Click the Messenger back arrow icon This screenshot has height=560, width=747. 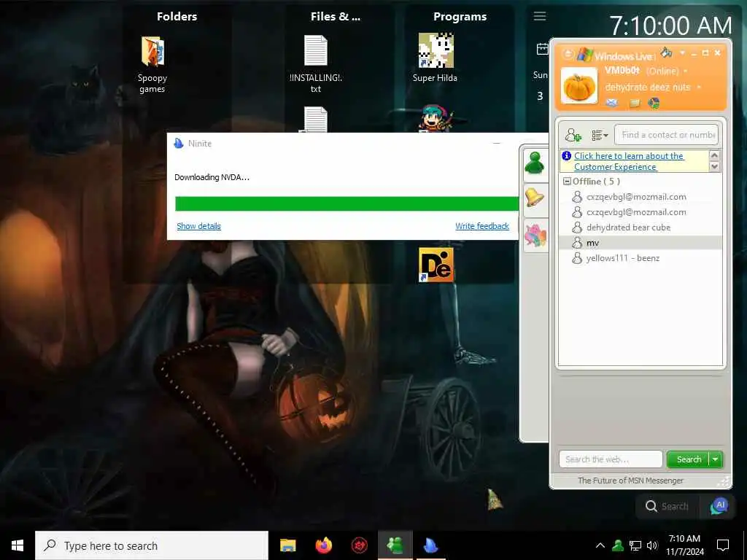click(x=568, y=54)
